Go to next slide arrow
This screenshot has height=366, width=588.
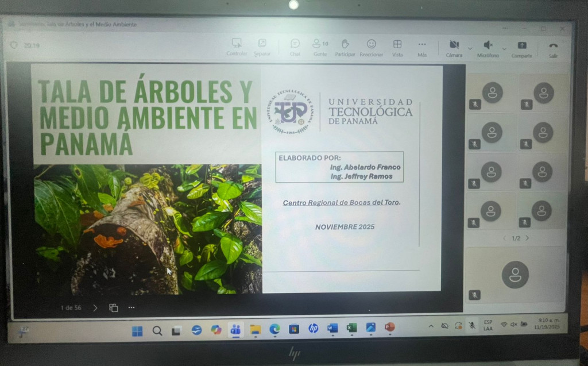tap(95, 307)
